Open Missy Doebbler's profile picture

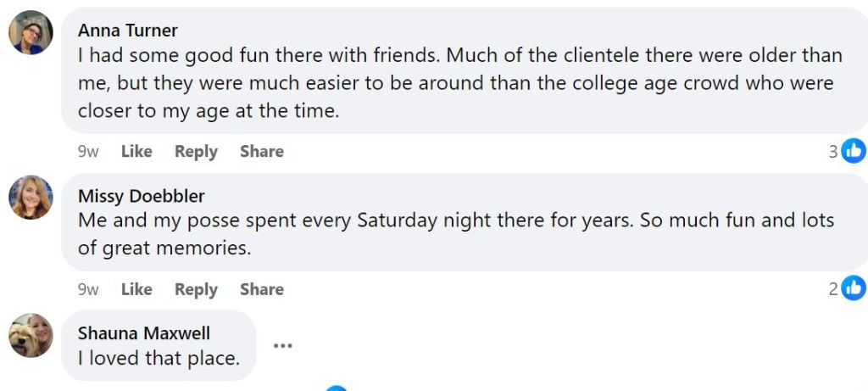click(31, 198)
